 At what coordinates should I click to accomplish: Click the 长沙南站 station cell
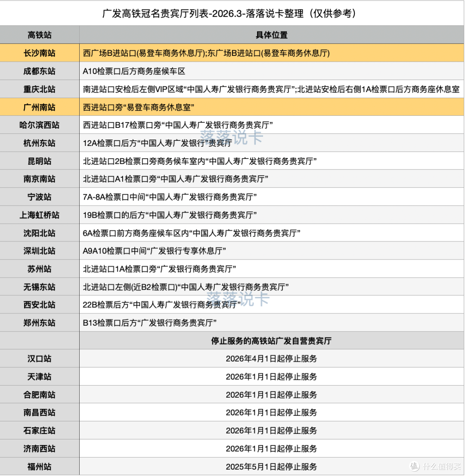point(40,53)
